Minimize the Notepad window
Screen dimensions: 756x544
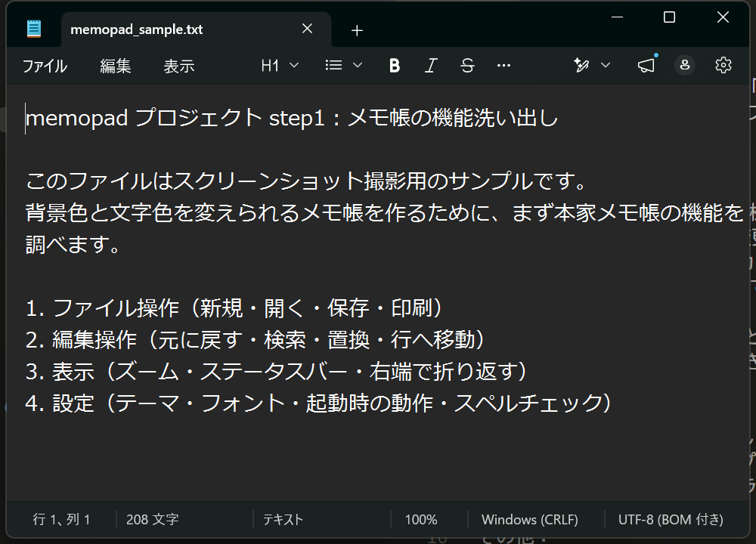click(617, 17)
